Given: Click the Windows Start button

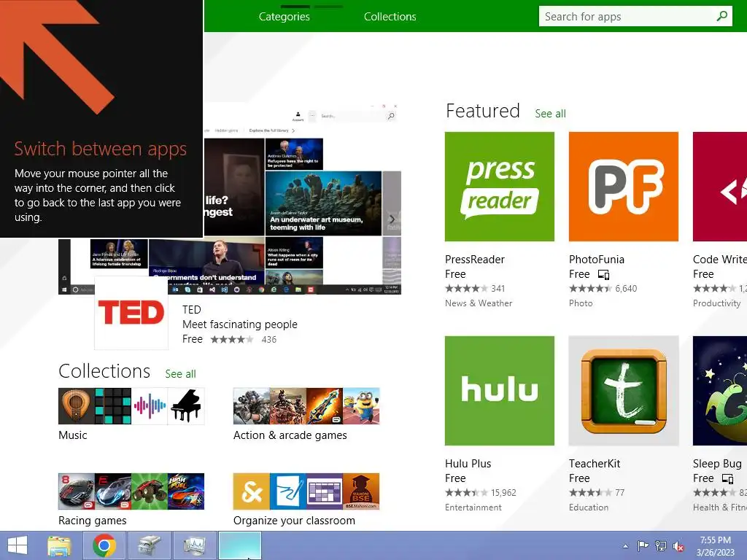Looking at the screenshot, I should click(x=18, y=545).
